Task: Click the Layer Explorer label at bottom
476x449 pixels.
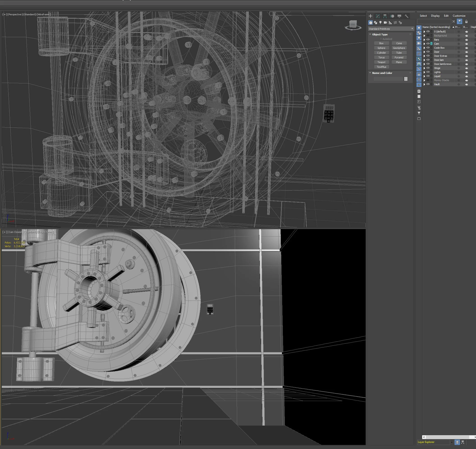Action: click(x=426, y=442)
